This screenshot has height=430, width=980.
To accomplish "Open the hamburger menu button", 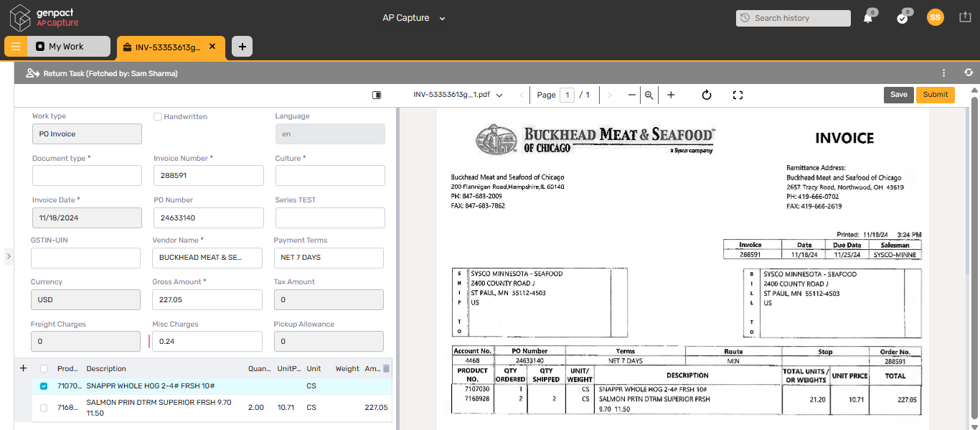I will click(16, 47).
